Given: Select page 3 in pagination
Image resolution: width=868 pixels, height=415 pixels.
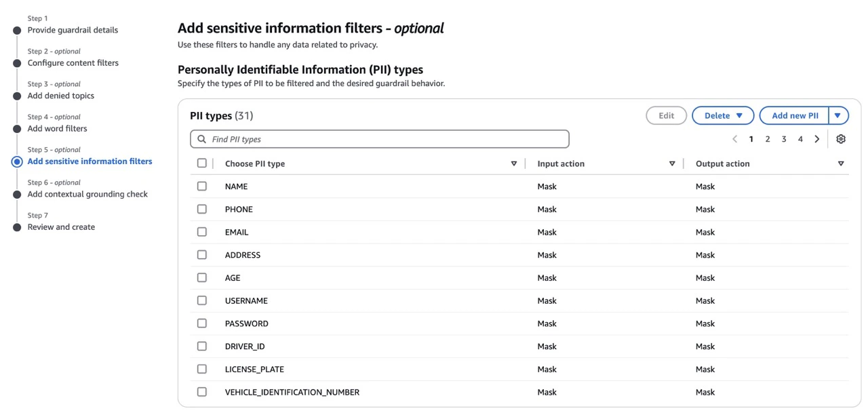Looking at the screenshot, I should [784, 138].
